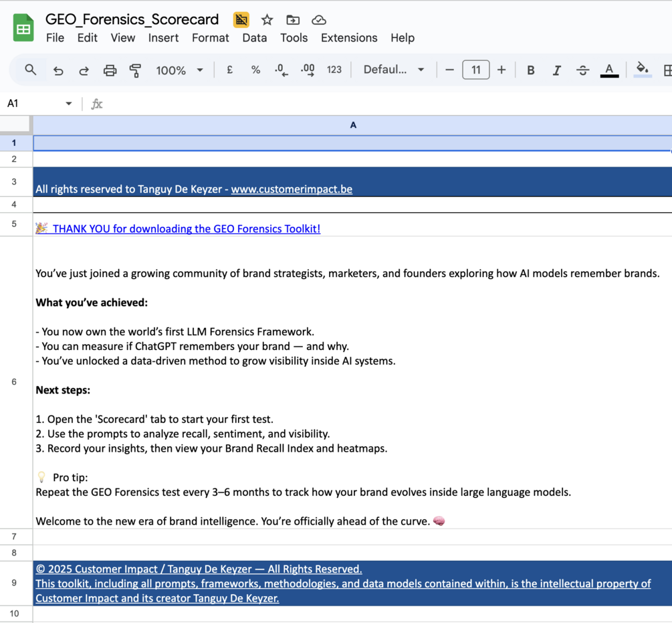The width and height of the screenshot is (672, 623).
Task: Click 'What you've achieved:' heading text
Action: (x=92, y=302)
